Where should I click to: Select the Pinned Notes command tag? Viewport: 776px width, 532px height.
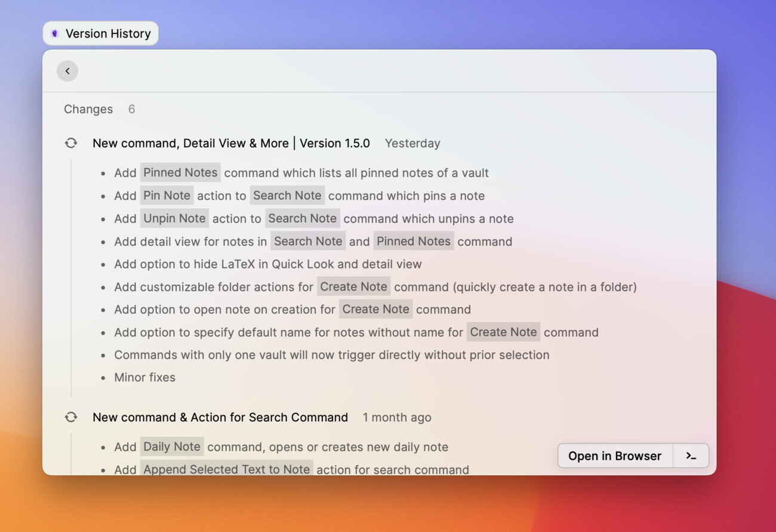click(x=180, y=172)
